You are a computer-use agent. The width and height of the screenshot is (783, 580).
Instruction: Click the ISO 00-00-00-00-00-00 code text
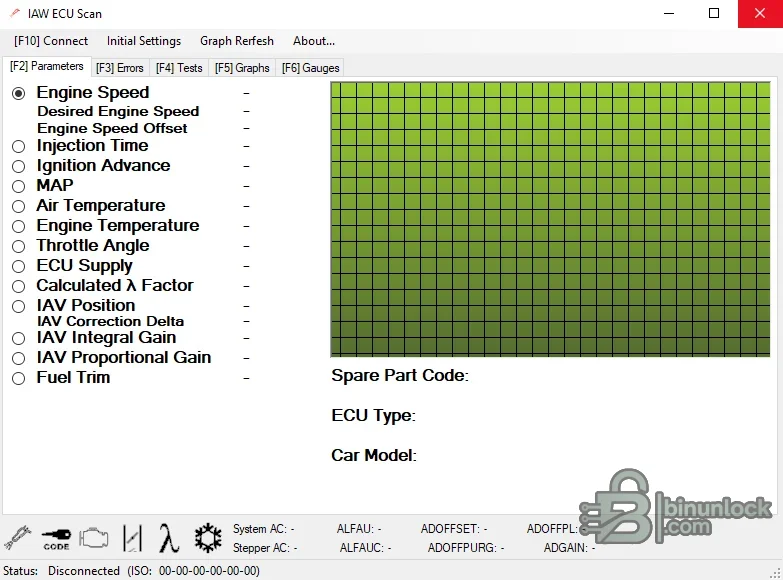click(193, 571)
